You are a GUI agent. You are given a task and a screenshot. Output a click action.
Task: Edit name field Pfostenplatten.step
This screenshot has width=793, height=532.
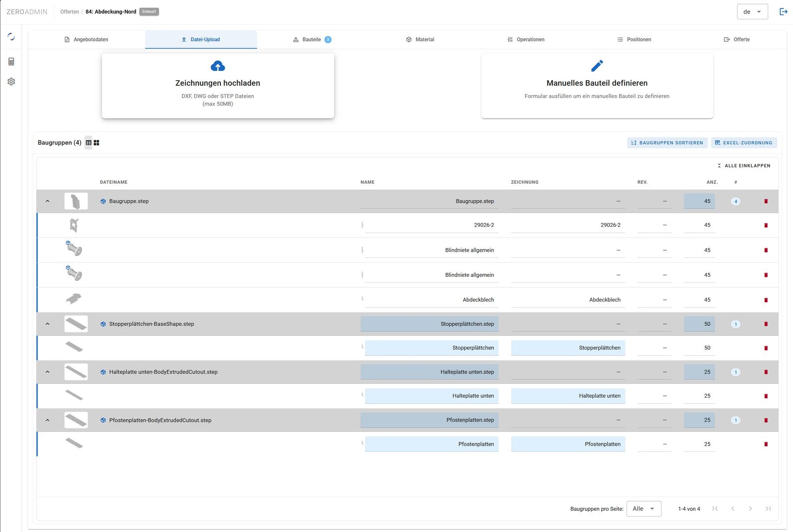(x=429, y=420)
